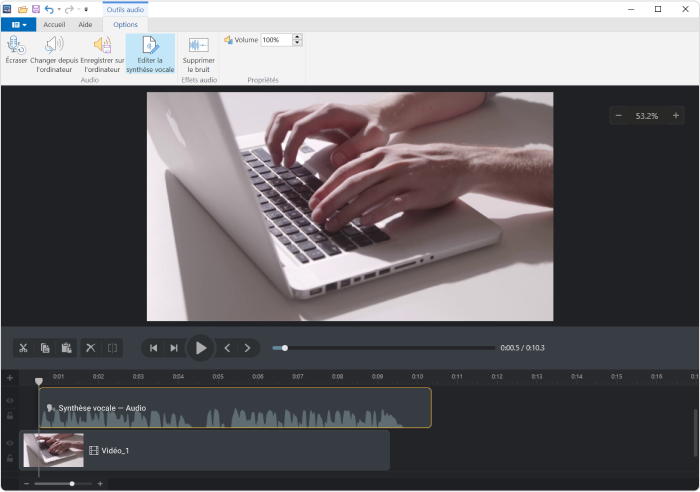
Task: Click the video preview frame
Action: pyautogui.click(x=350, y=206)
